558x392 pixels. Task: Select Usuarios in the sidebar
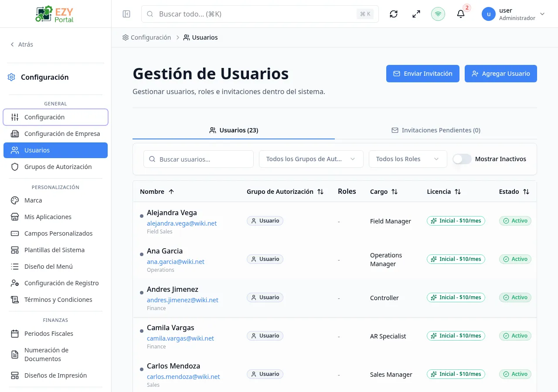point(55,150)
